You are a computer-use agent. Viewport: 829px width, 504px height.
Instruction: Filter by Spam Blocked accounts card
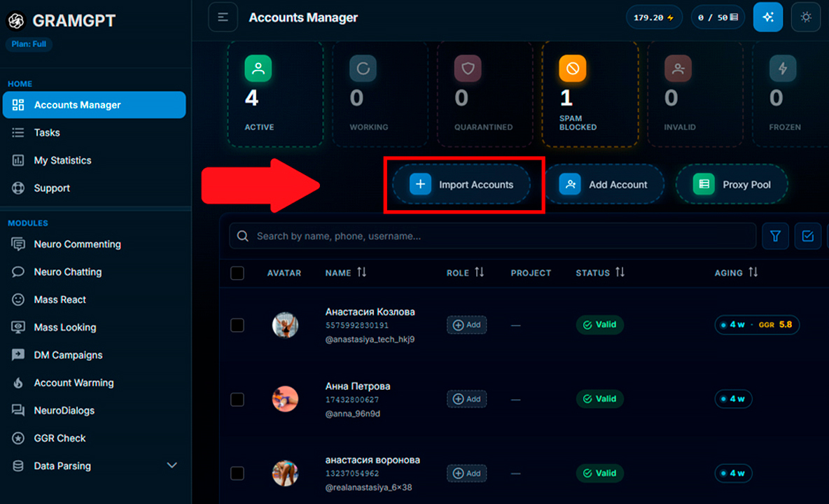590,94
